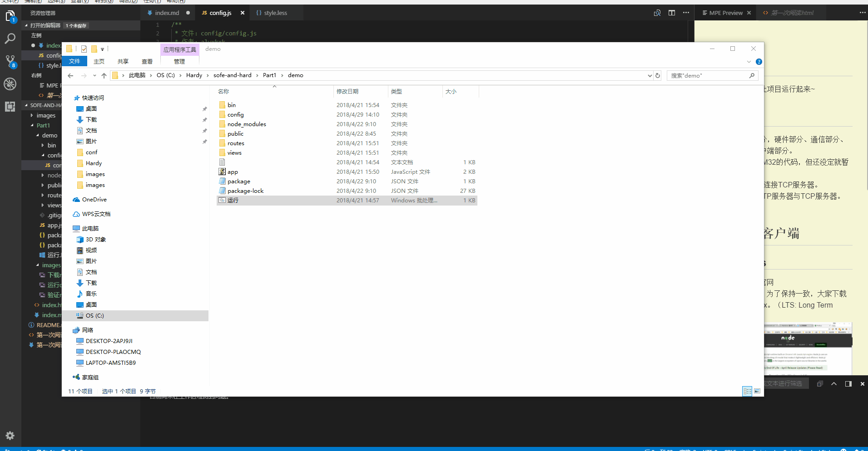Collapse the Part1 folder in VS Code tree

pyautogui.click(x=32, y=125)
